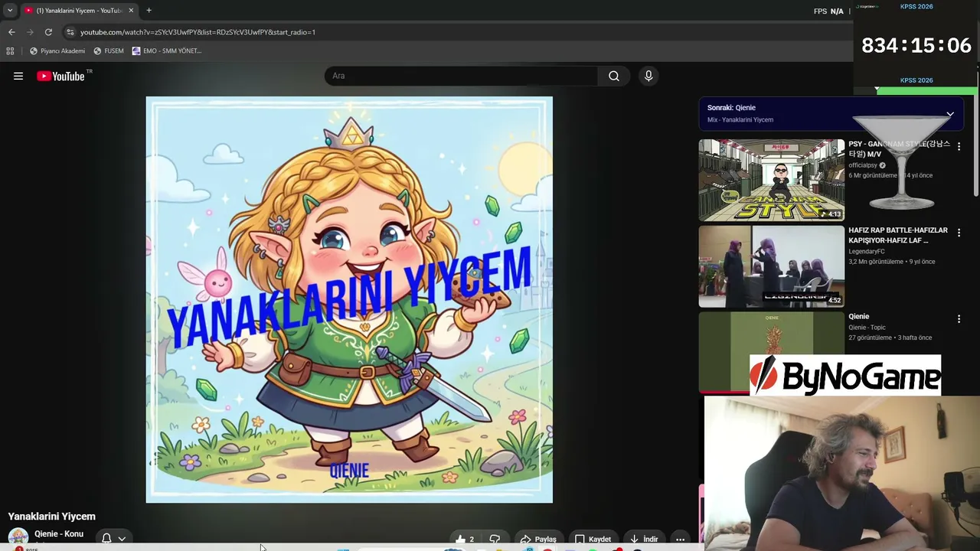Open a new browser tab
The height and width of the screenshot is (551, 980).
point(149,11)
